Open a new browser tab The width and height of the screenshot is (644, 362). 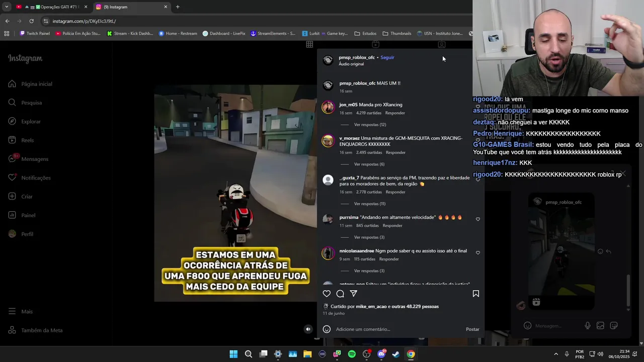click(178, 7)
